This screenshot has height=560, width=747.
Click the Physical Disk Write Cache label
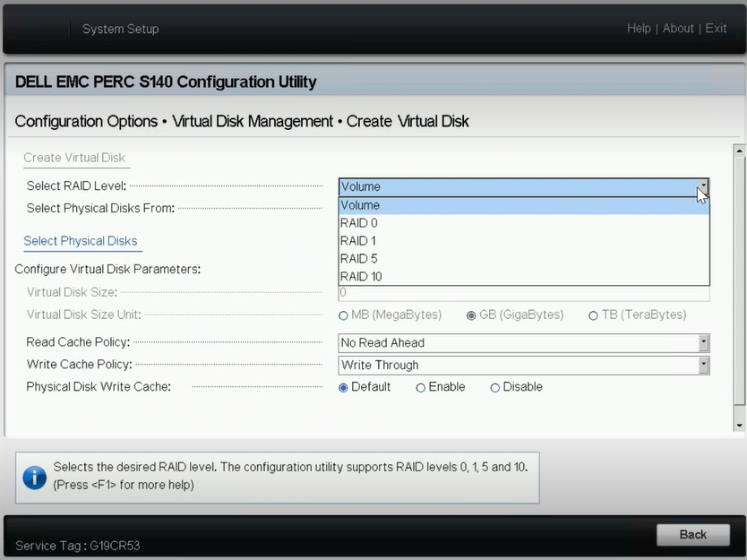tap(99, 386)
